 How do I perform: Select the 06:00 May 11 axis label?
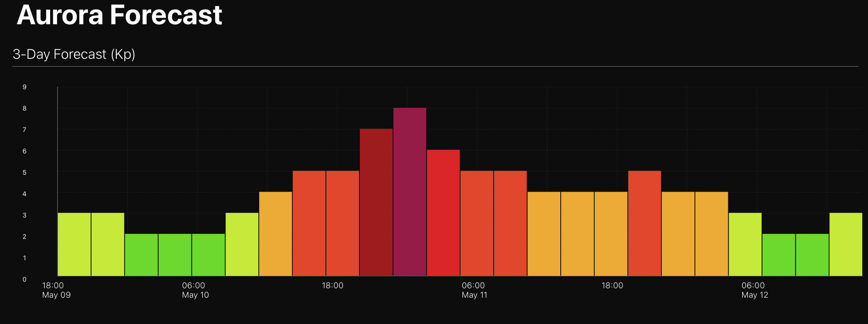click(474, 290)
